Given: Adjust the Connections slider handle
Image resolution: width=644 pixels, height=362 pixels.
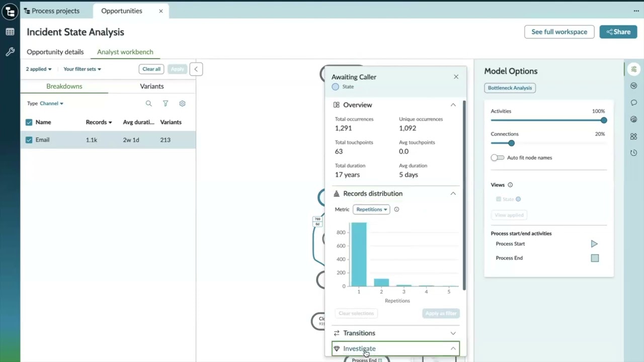Looking at the screenshot, I should point(511,143).
